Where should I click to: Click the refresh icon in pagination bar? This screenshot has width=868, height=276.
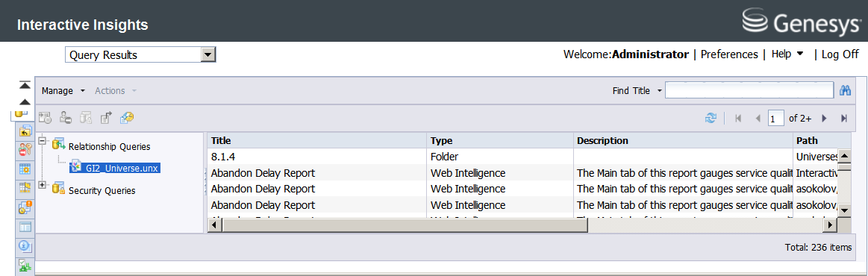click(711, 118)
